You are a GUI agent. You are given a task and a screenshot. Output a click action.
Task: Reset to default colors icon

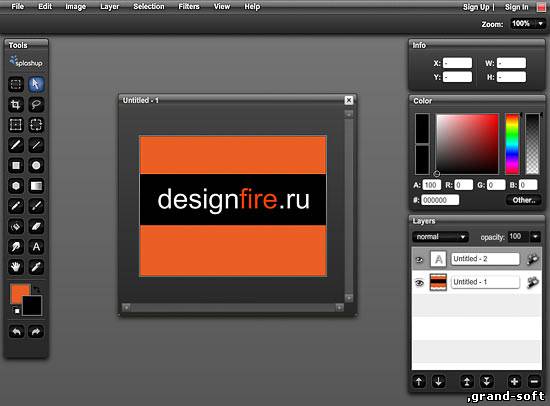click(16, 311)
